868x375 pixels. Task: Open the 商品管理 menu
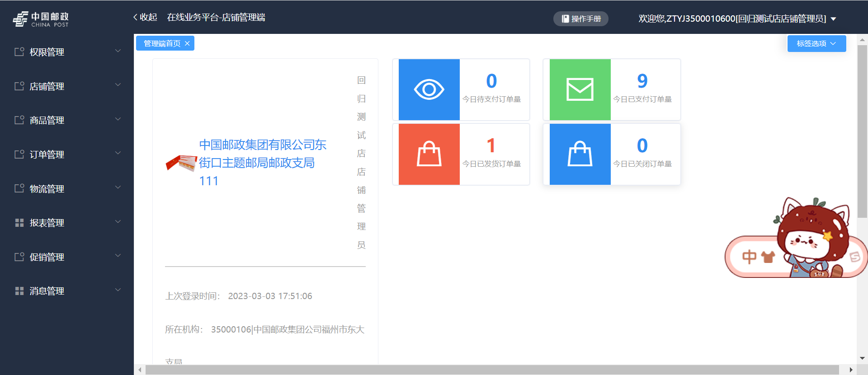(67, 120)
